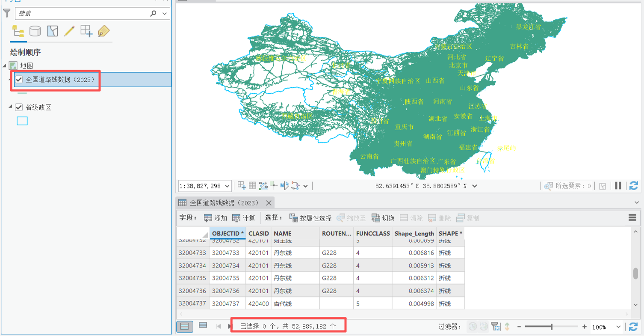Toggle visibility of 省级政区 layer
This screenshot has height=336, width=644.
pyautogui.click(x=19, y=107)
